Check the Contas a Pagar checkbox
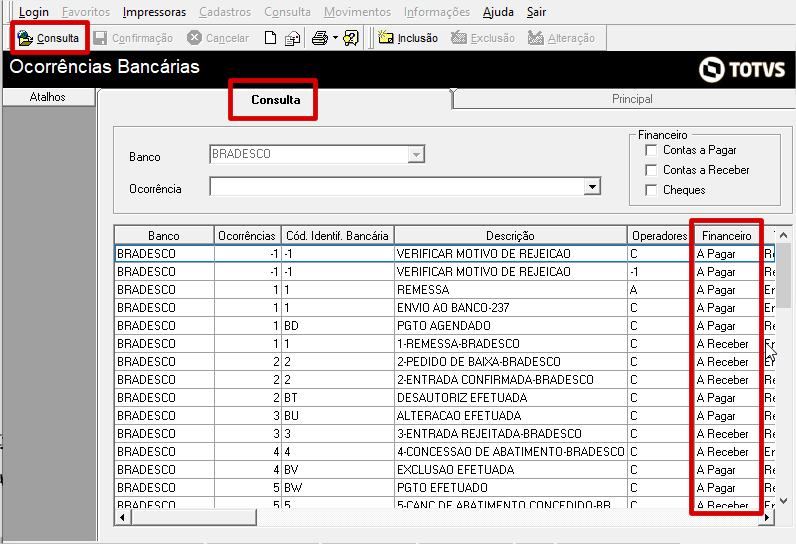 (651, 150)
